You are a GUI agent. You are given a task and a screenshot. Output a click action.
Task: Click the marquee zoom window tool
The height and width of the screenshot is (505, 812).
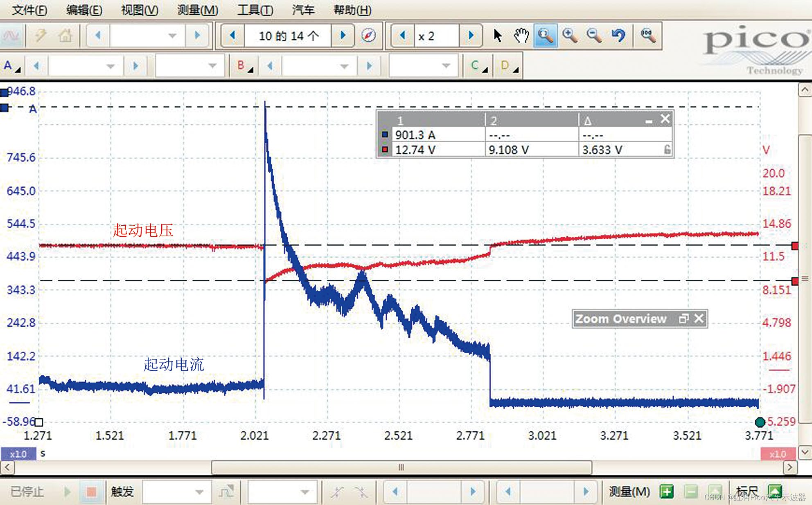click(545, 36)
